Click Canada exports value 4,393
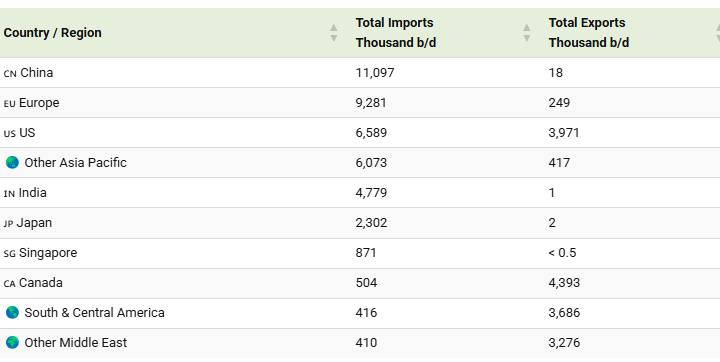 point(564,283)
